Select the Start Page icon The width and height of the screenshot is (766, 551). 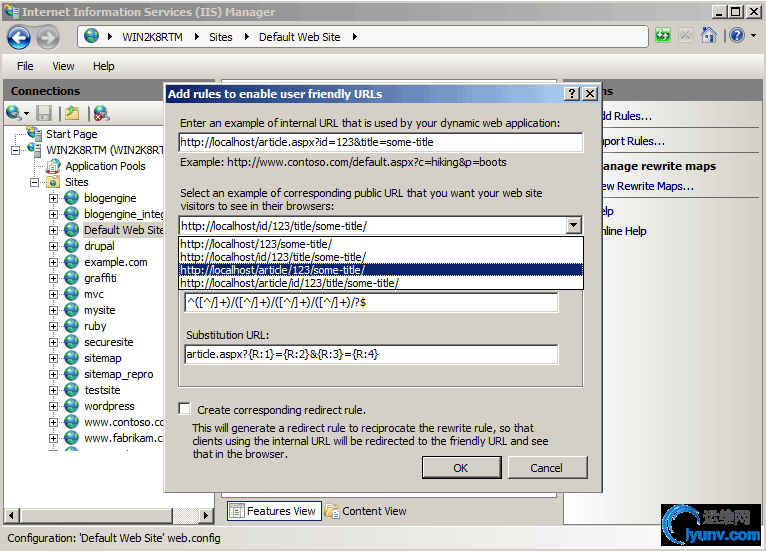coord(35,133)
